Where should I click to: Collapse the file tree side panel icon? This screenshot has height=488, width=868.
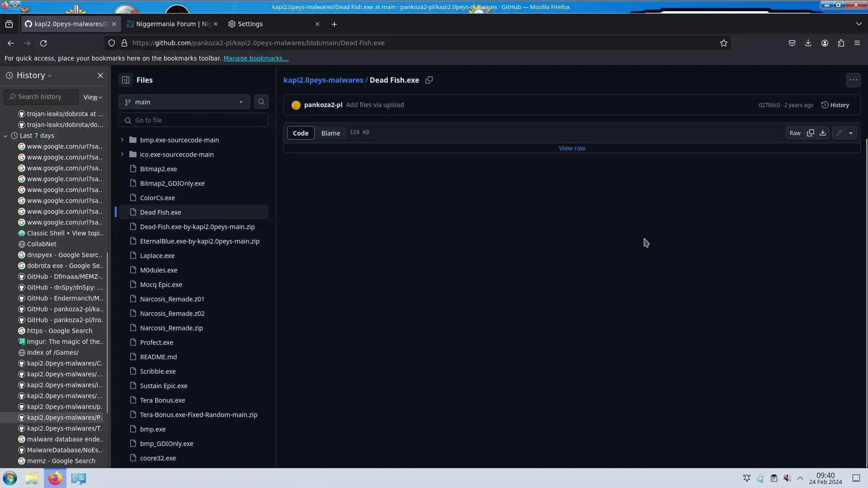pos(126,80)
